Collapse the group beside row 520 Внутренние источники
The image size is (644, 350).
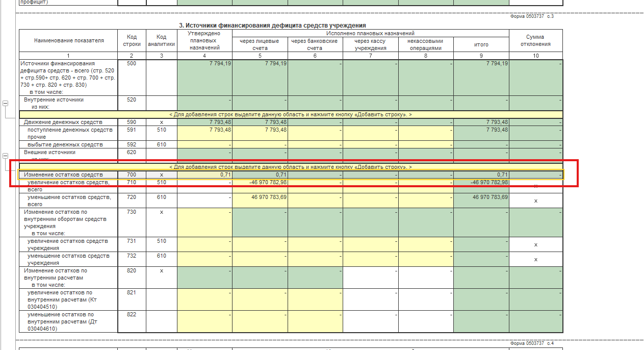point(6,104)
